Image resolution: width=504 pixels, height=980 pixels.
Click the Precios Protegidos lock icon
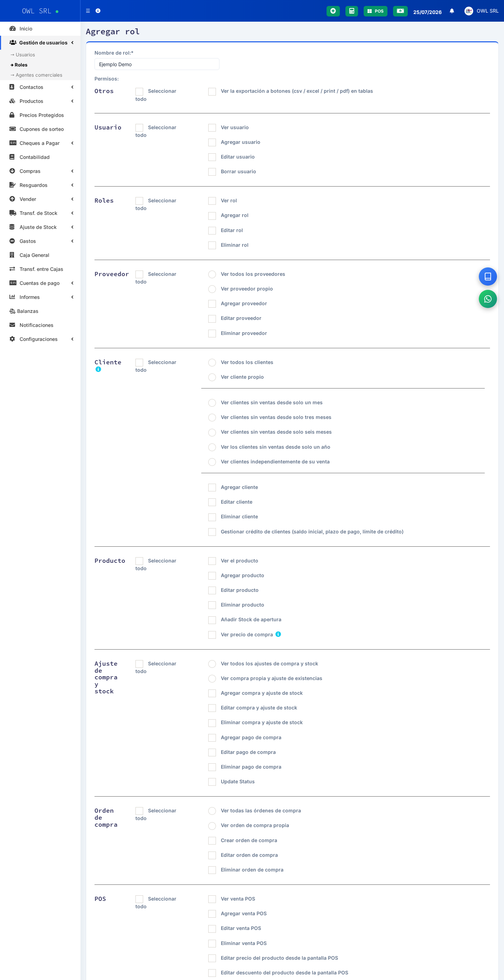tap(12, 115)
